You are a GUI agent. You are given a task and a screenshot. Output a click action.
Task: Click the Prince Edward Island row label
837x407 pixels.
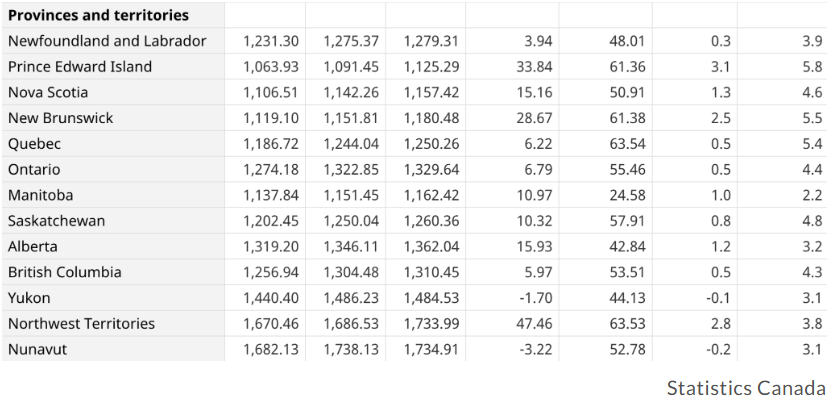[x=113, y=67]
